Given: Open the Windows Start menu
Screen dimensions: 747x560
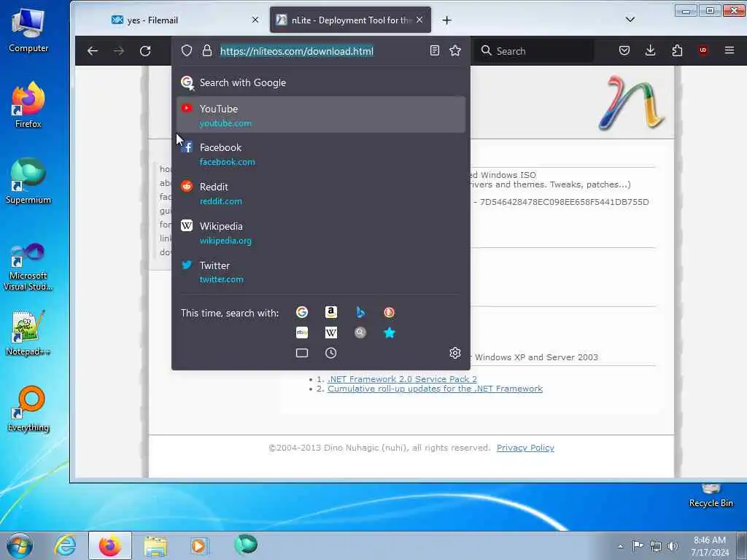Looking at the screenshot, I should coord(20,545).
